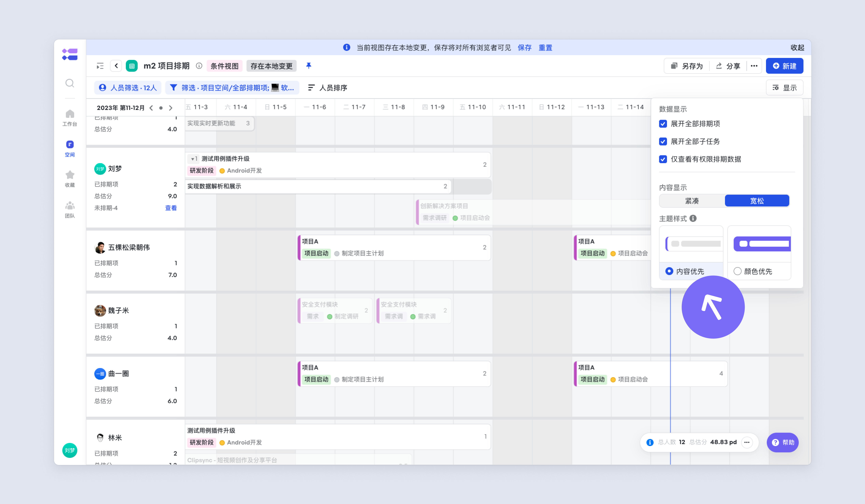
Task: Open the 筛选 · 项目空间 filter dropdown
Action: (232, 88)
